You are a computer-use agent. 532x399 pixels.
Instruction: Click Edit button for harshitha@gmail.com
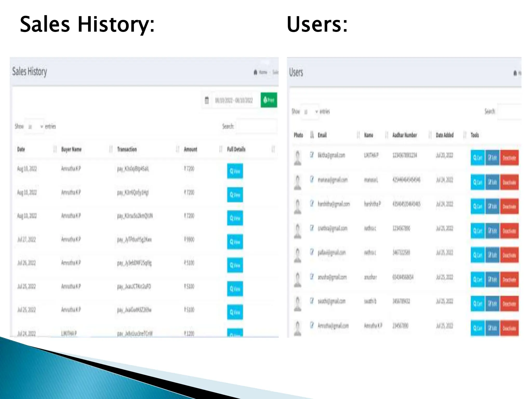(x=492, y=207)
